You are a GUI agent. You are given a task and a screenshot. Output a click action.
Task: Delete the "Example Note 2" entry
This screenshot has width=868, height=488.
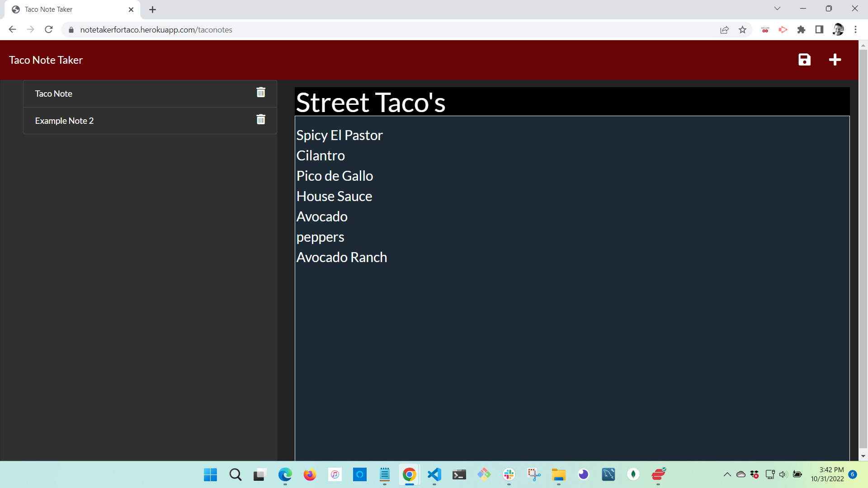tap(261, 120)
